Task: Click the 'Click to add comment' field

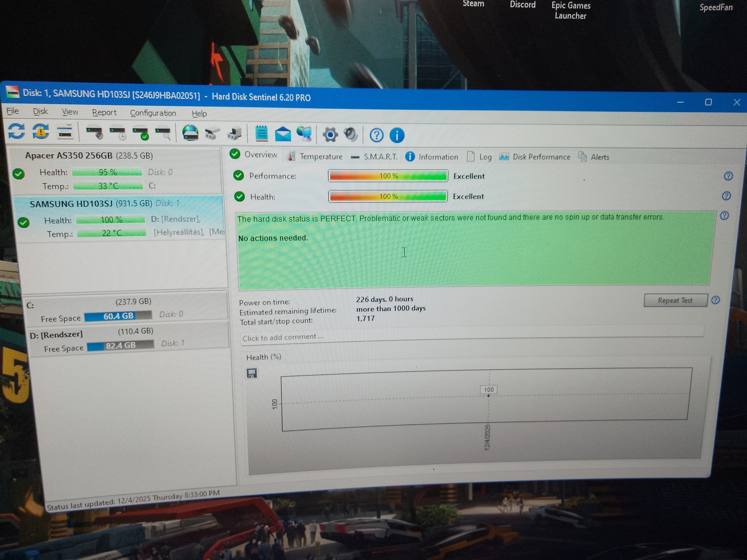Action: pyautogui.click(x=472, y=336)
